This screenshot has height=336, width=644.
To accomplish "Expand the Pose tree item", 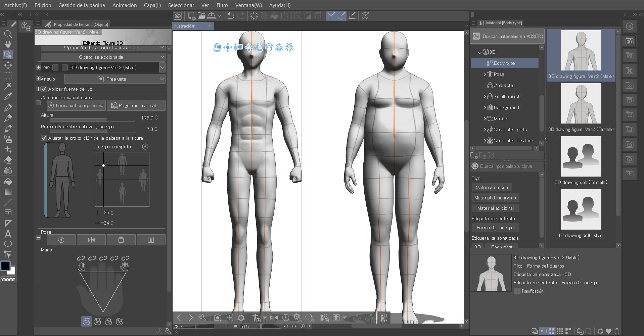I will pyautogui.click(x=485, y=74).
